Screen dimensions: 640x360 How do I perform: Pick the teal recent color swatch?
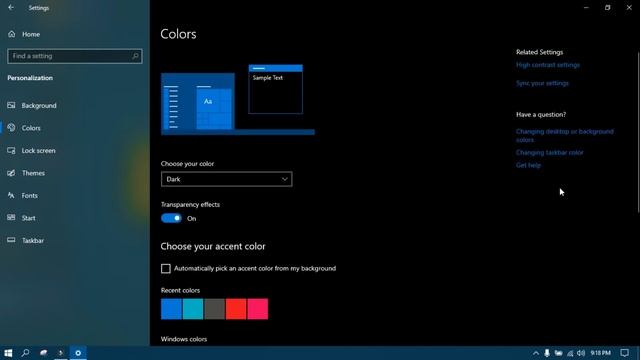pyautogui.click(x=193, y=309)
